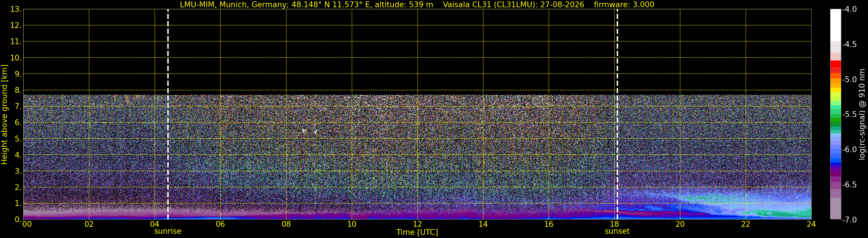Click the sunset label below the time axis
868x238 pixels.
pyautogui.click(x=617, y=231)
